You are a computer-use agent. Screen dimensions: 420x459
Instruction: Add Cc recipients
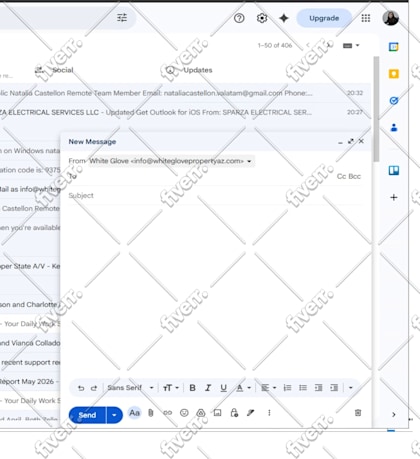pyautogui.click(x=342, y=176)
